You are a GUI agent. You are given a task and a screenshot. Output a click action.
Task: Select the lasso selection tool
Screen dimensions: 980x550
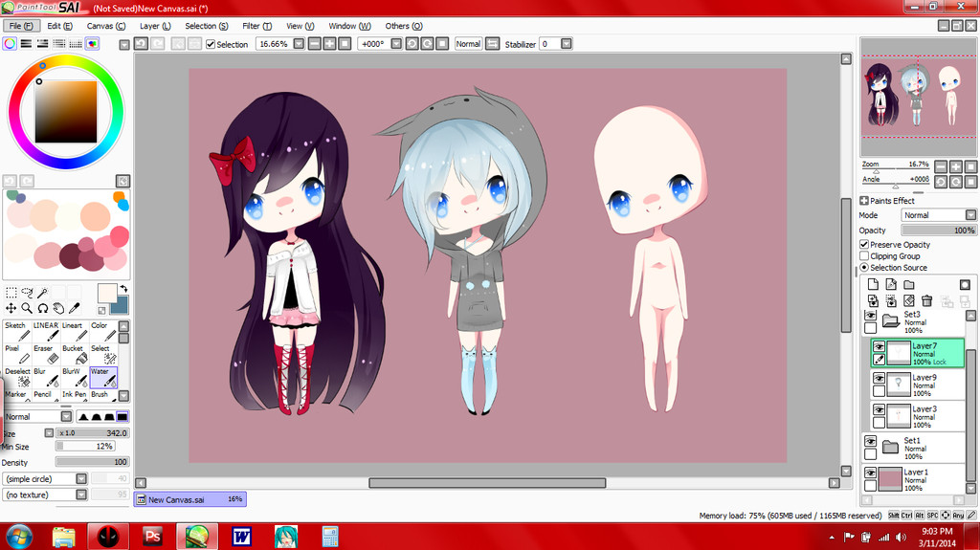pyautogui.click(x=27, y=293)
